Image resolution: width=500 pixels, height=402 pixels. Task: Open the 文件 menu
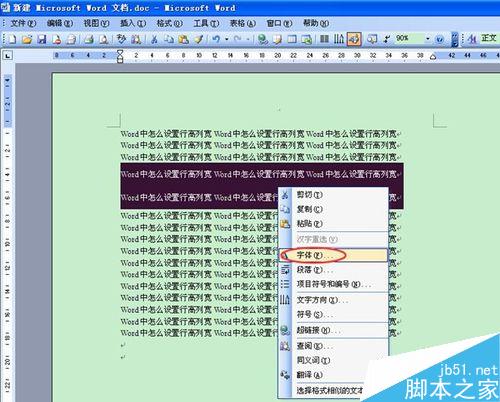pos(23,23)
